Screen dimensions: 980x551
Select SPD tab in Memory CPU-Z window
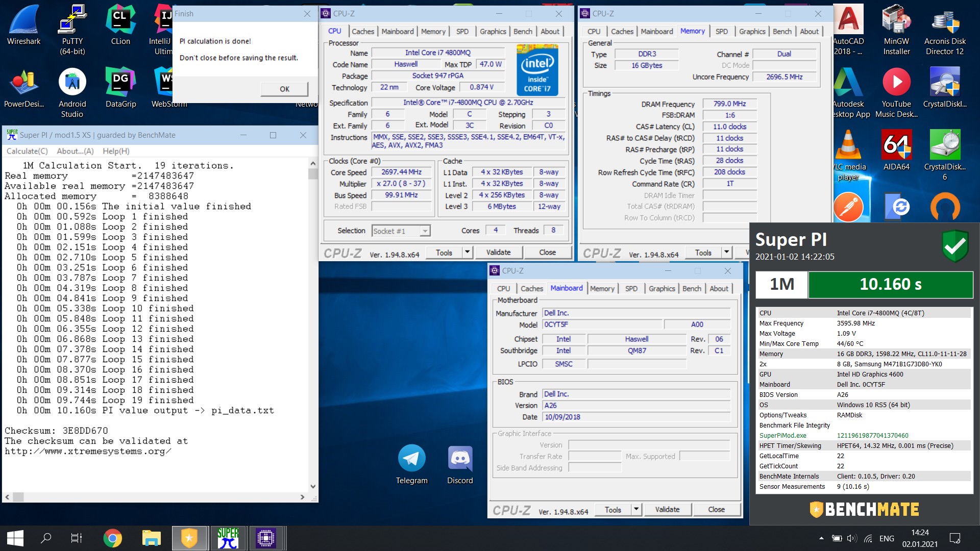pyautogui.click(x=722, y=32)
